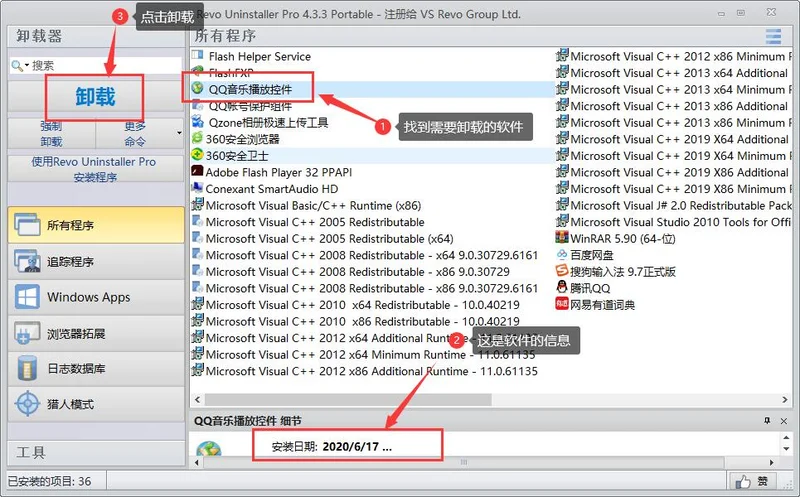The height and width of the screenshot is (497, 800).
Task: Click details panel horizontal scroll right arrow
Action: click(x=771, y=462)
